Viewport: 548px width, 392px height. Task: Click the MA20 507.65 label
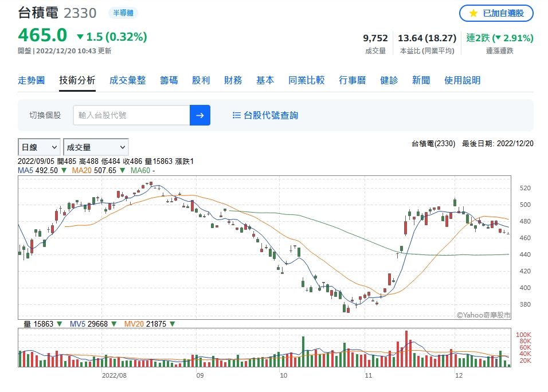click(x=94, y=170)
